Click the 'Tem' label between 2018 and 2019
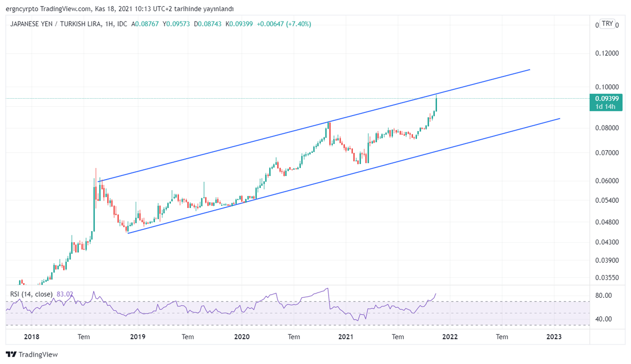This screenshot has height=364, width=631. 84,337
